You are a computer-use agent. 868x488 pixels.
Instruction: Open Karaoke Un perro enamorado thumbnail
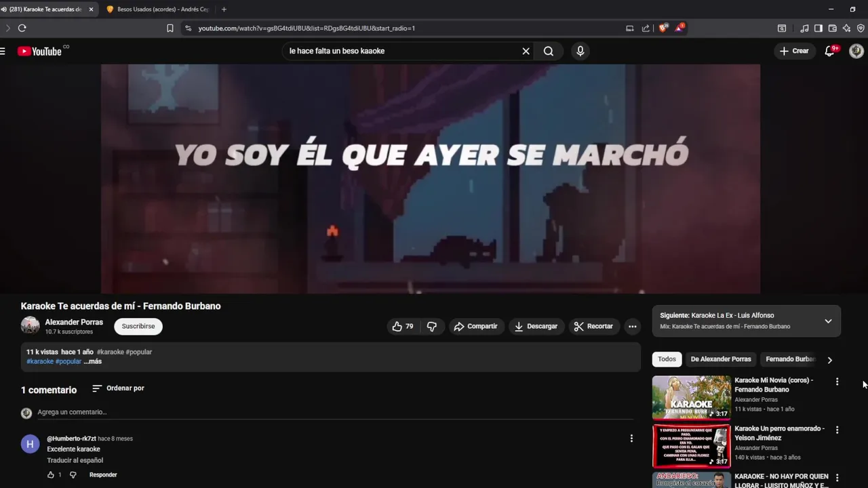[x=692, y=446]
